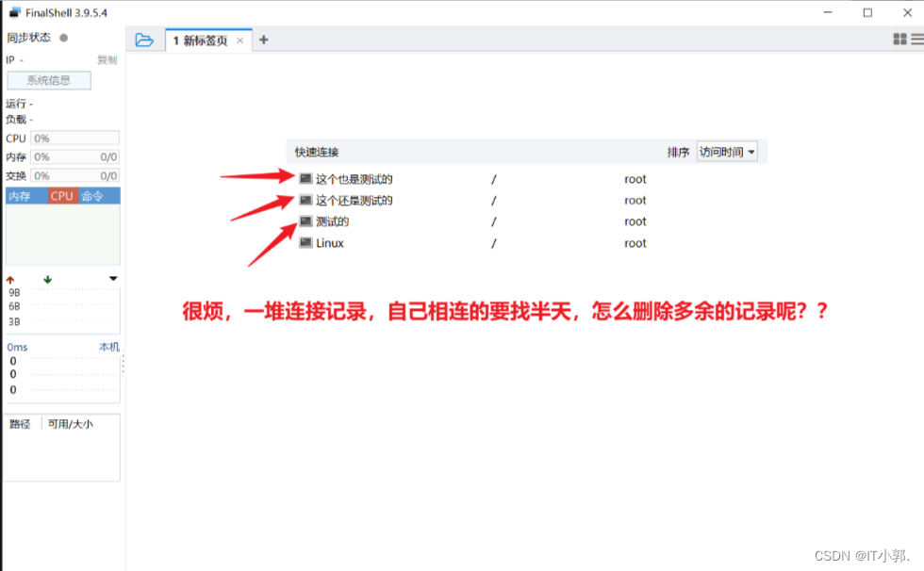Click the terminal icon beside 测试的
Image resolution: width=924 pixels, height=571 pixels.
pos(305,221)
